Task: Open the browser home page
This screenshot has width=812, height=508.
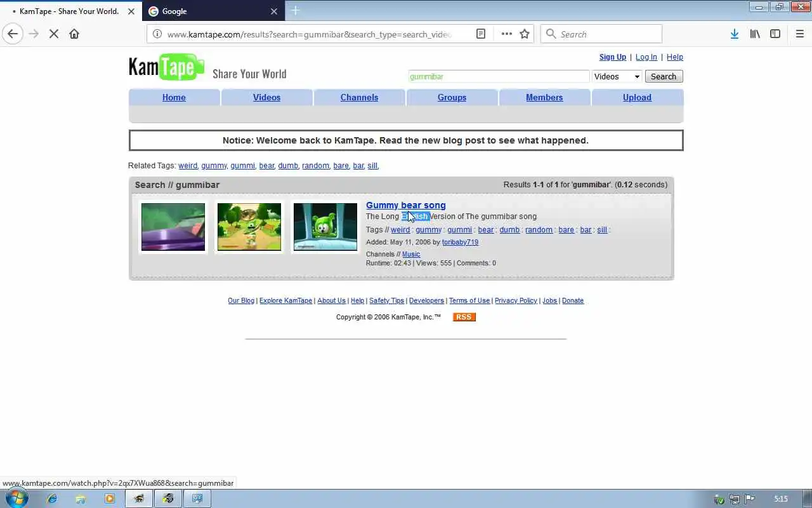Action: point(74,34)
